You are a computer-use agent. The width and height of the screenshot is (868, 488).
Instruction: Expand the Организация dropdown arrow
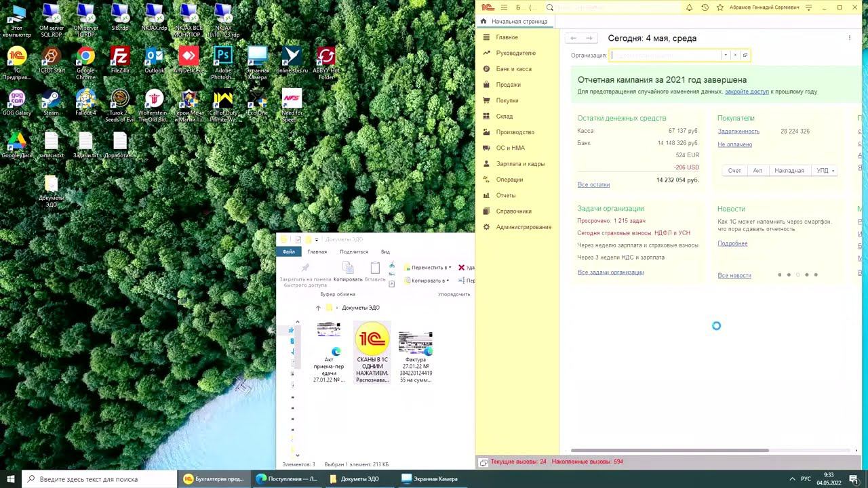point(726,56)
